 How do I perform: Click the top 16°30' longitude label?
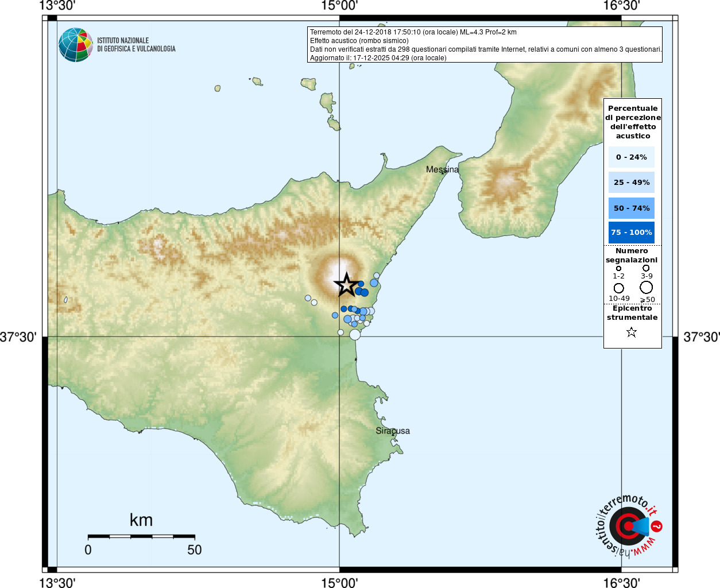[621, 6]
